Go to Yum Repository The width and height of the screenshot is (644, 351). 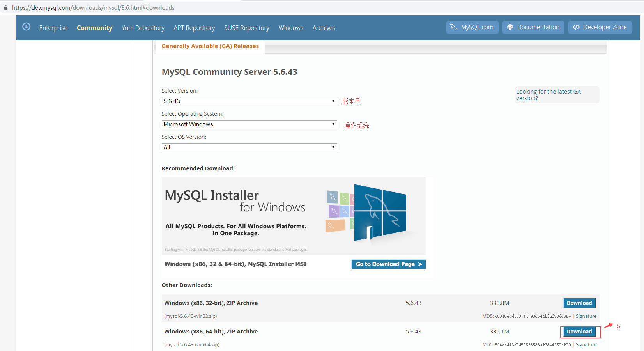pos(143,28)
